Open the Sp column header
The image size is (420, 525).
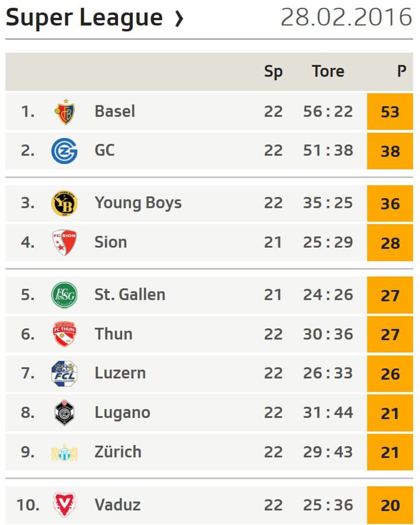(x=273, y=71)
